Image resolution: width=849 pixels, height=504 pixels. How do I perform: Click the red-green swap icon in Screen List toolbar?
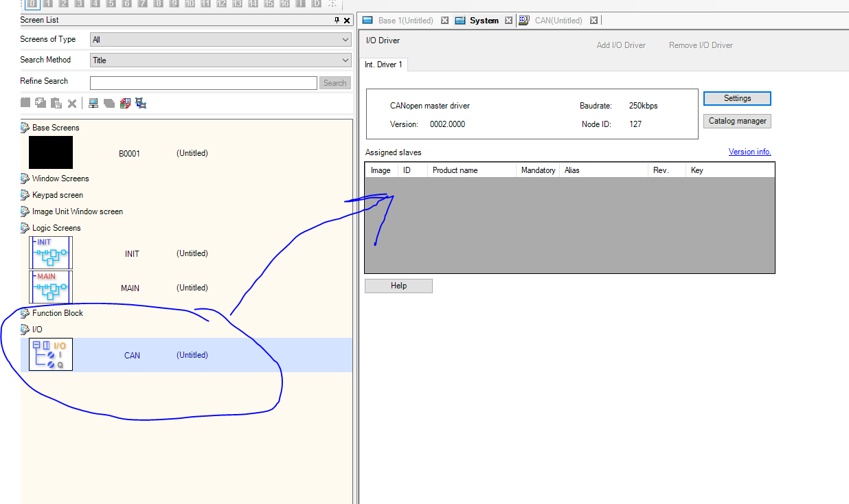(125, 104)
